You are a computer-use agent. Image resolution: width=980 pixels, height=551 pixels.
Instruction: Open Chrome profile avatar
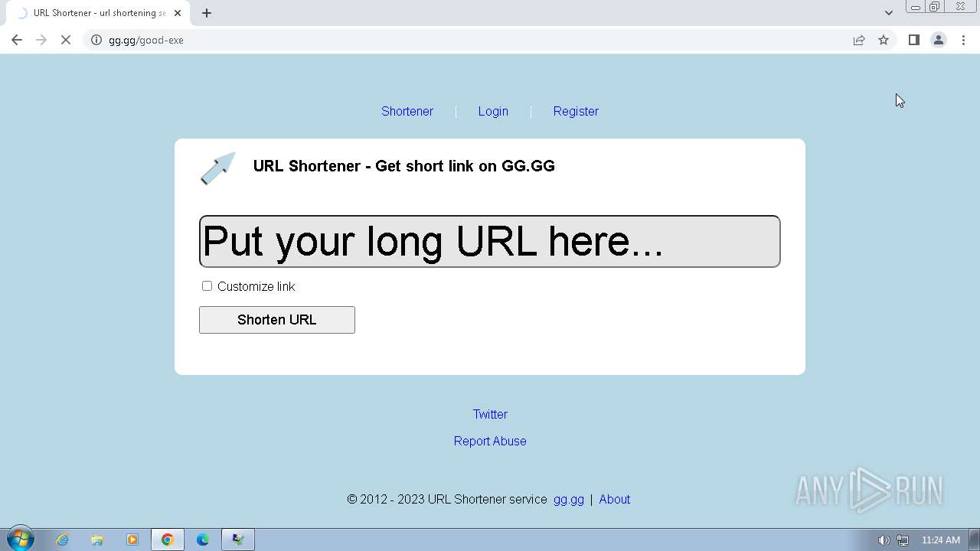point(939,40)
